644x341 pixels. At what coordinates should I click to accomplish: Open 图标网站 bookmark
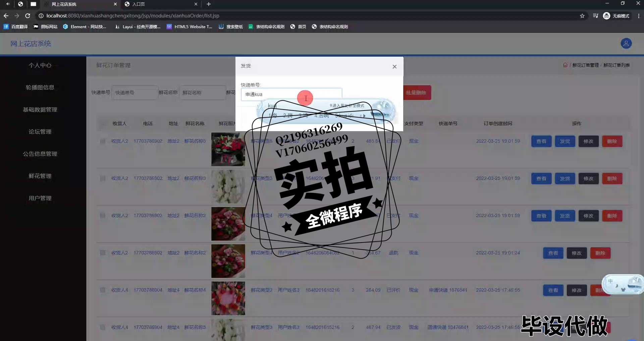[45, 26]
